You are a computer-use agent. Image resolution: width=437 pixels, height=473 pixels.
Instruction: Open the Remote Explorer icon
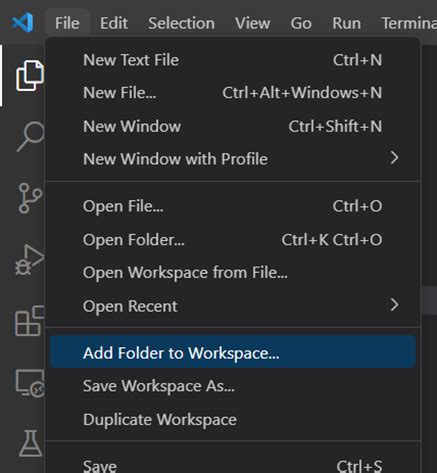[x=30, y=383]
